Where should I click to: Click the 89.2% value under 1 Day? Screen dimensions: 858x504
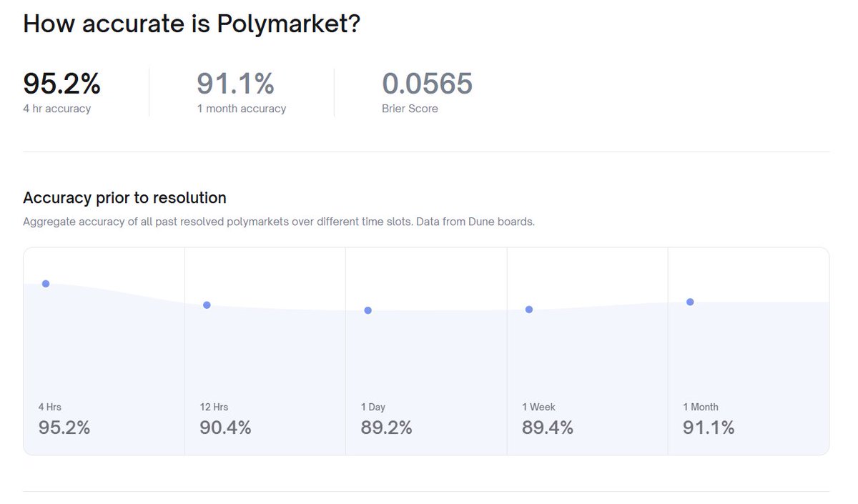[387, 428]
